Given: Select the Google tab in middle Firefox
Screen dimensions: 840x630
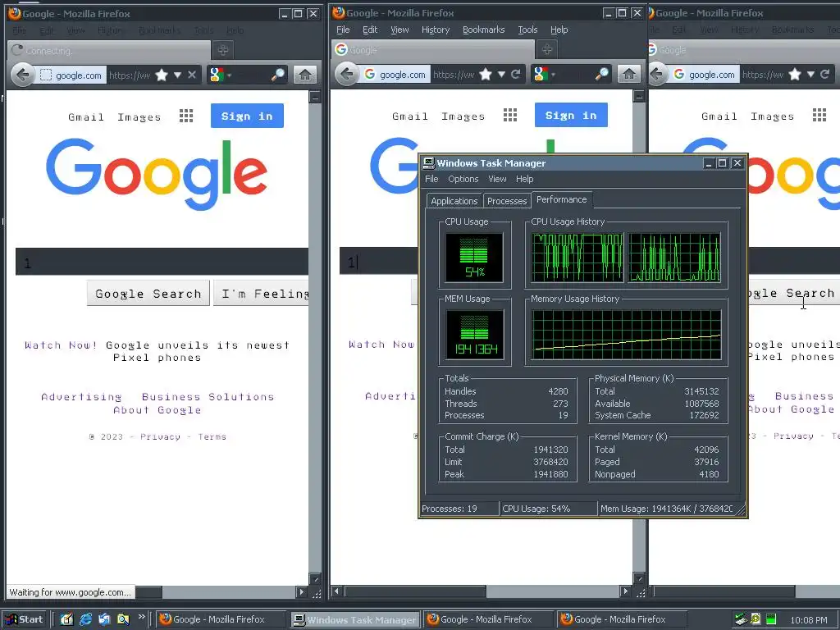Looking at the screenshot, I should (x=433, y=50).
